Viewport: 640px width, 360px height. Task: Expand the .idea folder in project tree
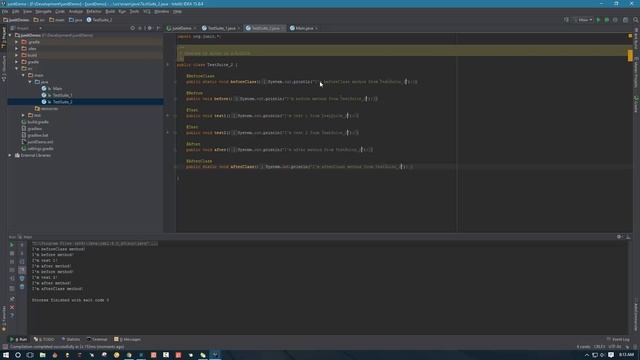(17, 49)
